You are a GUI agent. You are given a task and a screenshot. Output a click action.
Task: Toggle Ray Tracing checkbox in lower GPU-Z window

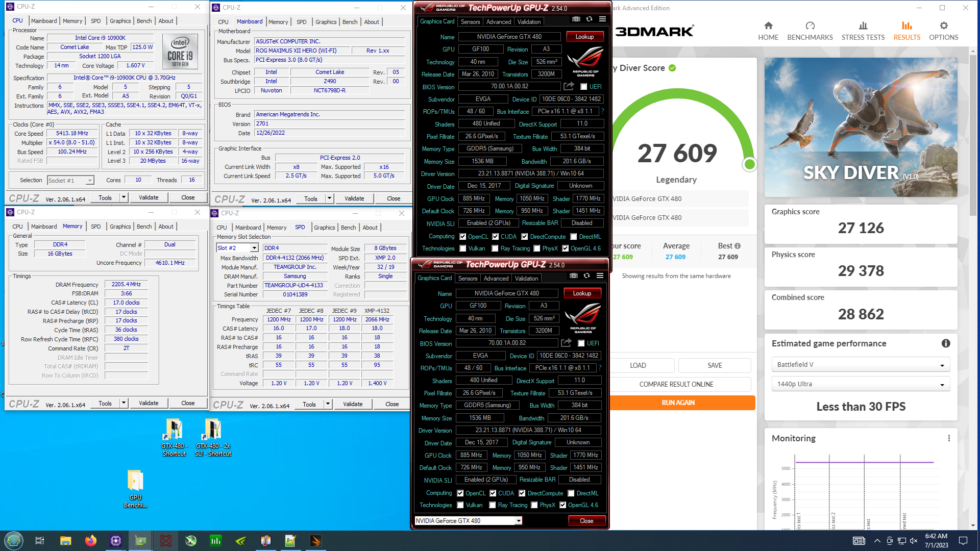point(492,505)
